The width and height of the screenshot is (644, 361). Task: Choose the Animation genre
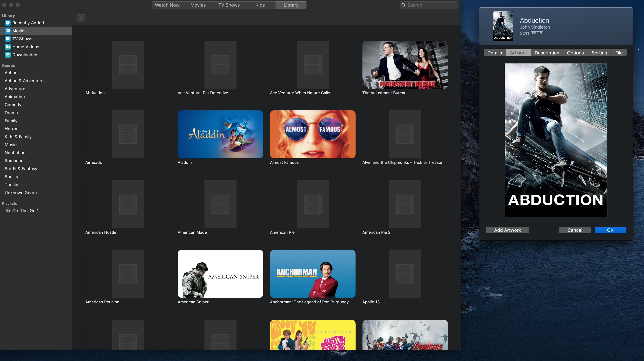pyautogui.click(x=36, y=97)
